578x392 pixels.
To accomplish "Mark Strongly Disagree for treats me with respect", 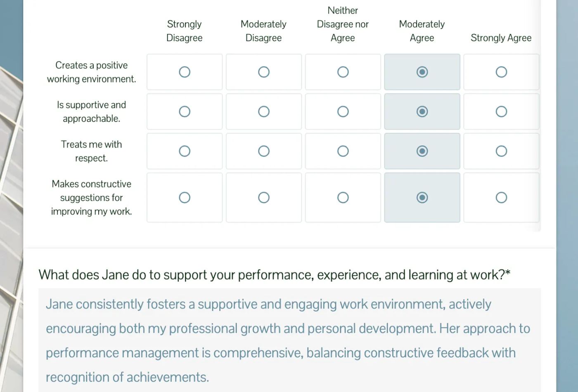I will pos(185,151).
